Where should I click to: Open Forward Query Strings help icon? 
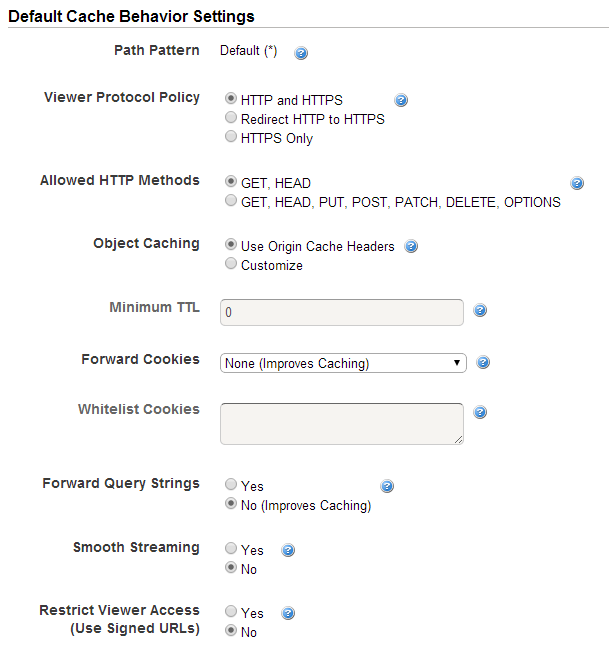(387, 486)
